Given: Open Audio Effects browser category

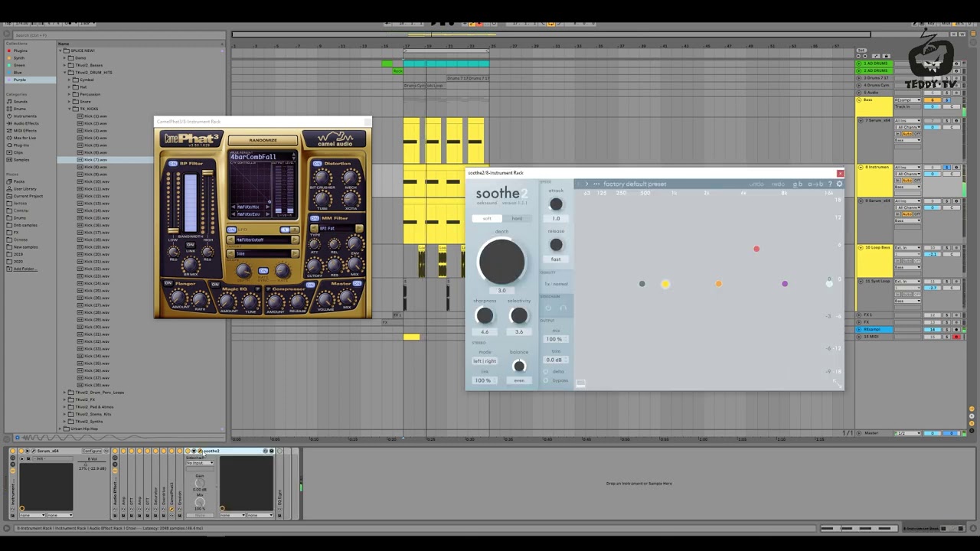Looking at the screenshot, I should coord(26,123).
